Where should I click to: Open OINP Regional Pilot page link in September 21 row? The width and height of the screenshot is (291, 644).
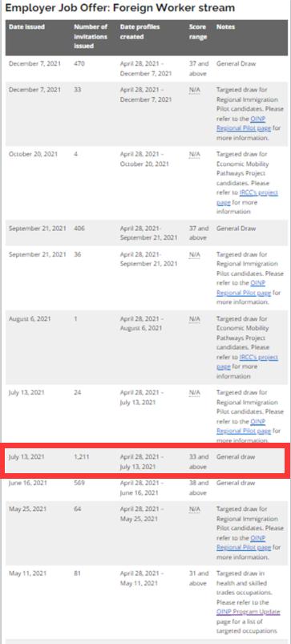(244, 287)
